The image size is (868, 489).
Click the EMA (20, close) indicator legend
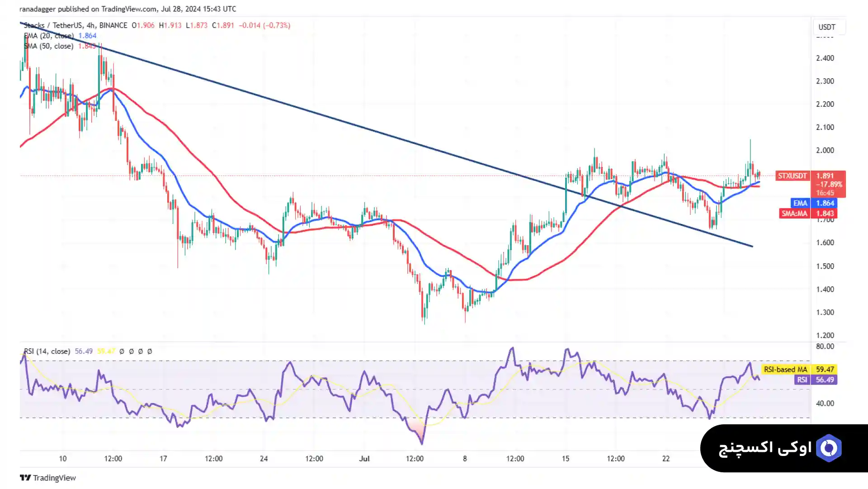click(x=49, y=36)
